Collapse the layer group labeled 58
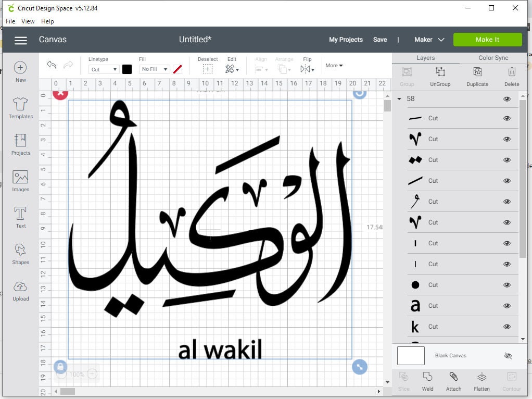 tap(400, 98)
